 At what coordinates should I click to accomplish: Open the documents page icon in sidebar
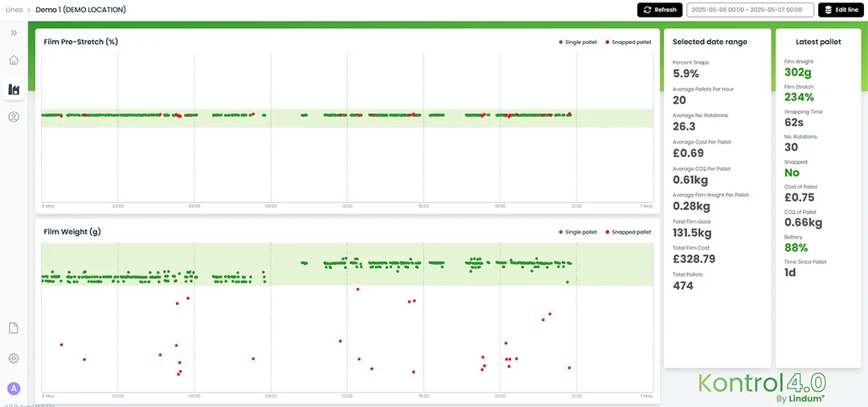click(x=14, y=328)
